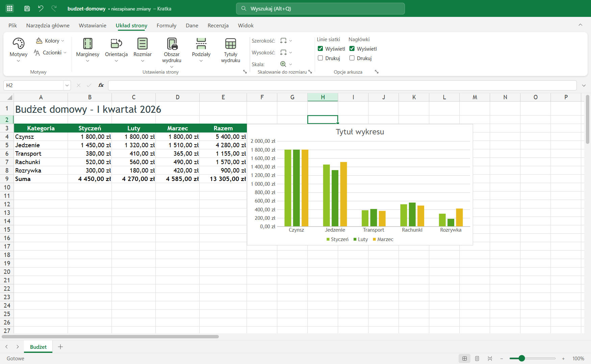Switch to Normal view in status bar
Screen dimensions: 591x364
pyautogui.click(x=464, y=358)
